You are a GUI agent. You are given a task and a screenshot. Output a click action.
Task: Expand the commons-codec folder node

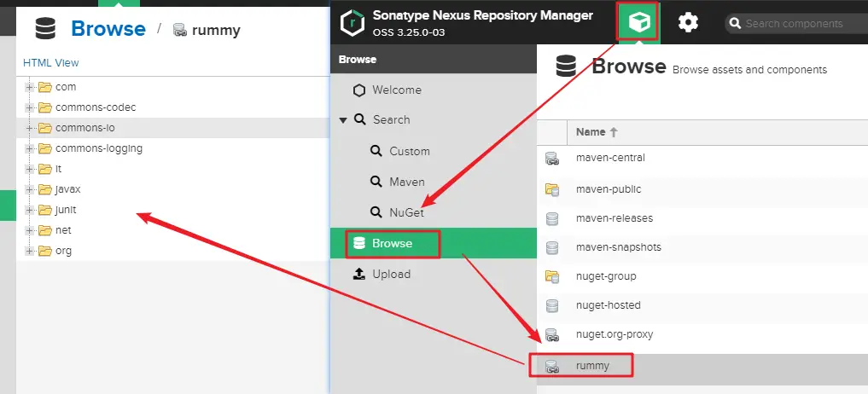pyautogui.click(x=29, y=108)
